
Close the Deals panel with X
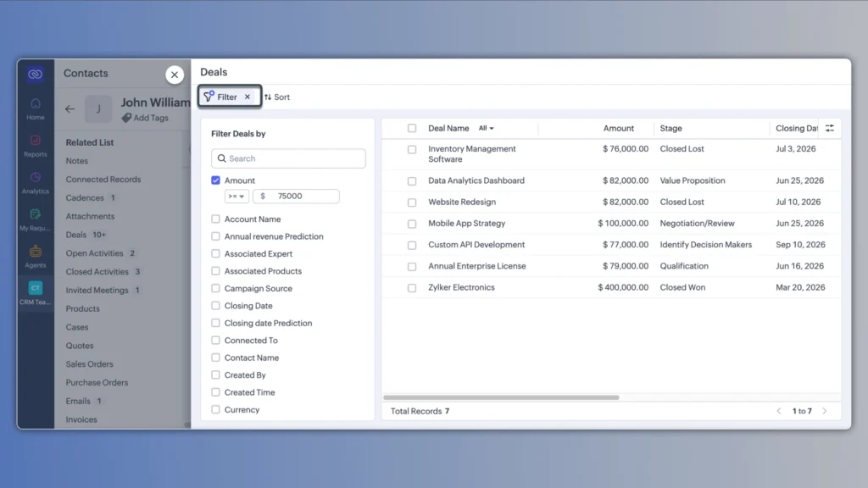[175, 75]
